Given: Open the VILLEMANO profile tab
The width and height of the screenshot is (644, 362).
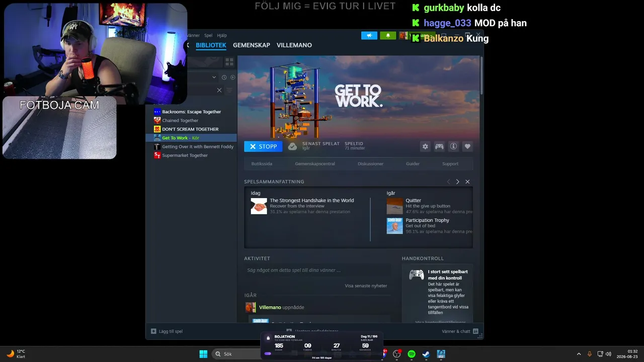Looking at the screenshot, I should [x=294, y=45].
